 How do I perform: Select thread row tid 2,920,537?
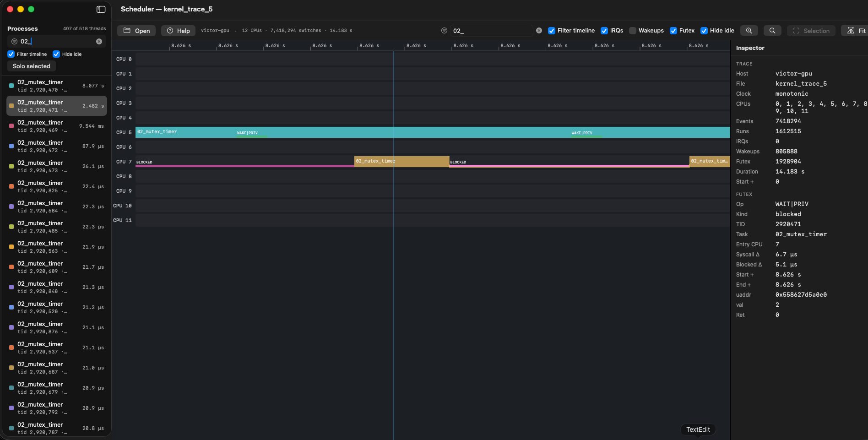(57, 348)
